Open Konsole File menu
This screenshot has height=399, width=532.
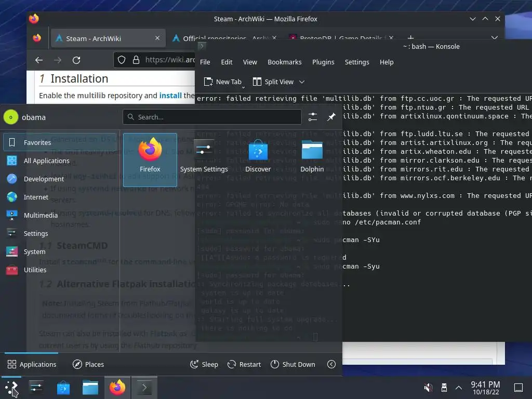point(205,62)
